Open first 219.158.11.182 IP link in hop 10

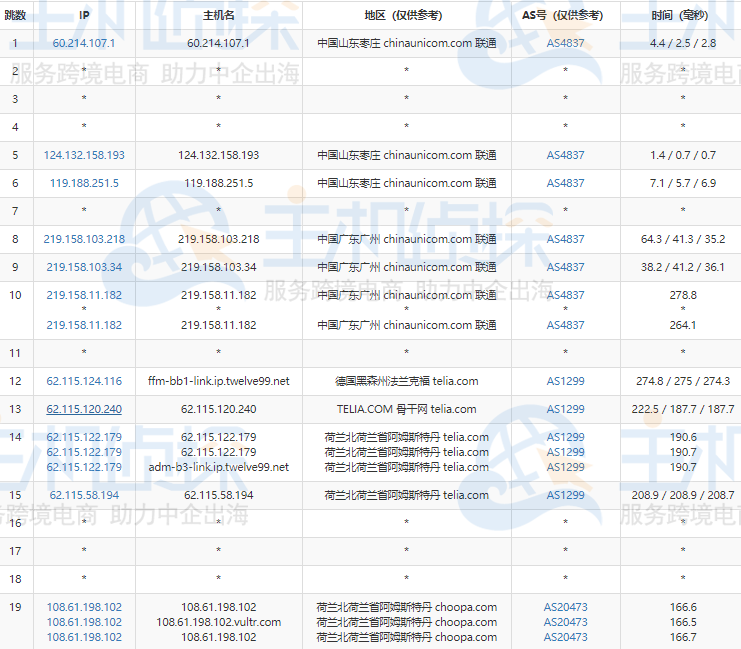tap(84, 295)
